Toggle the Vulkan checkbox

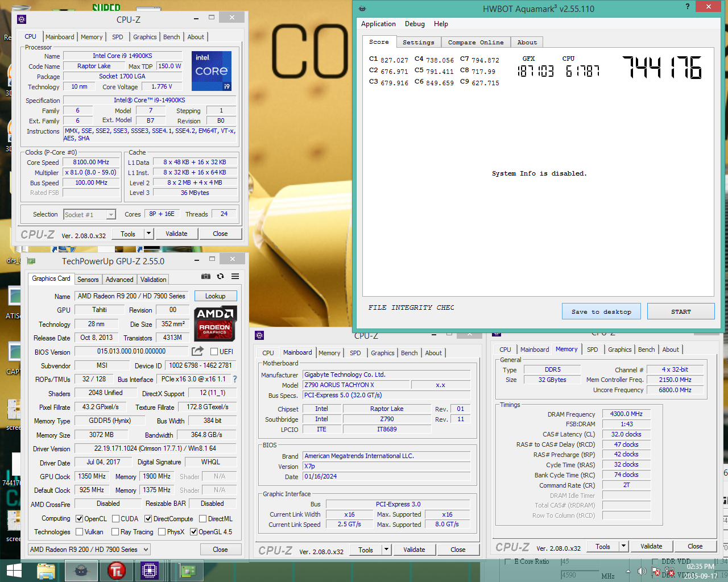tap(80, 532)
